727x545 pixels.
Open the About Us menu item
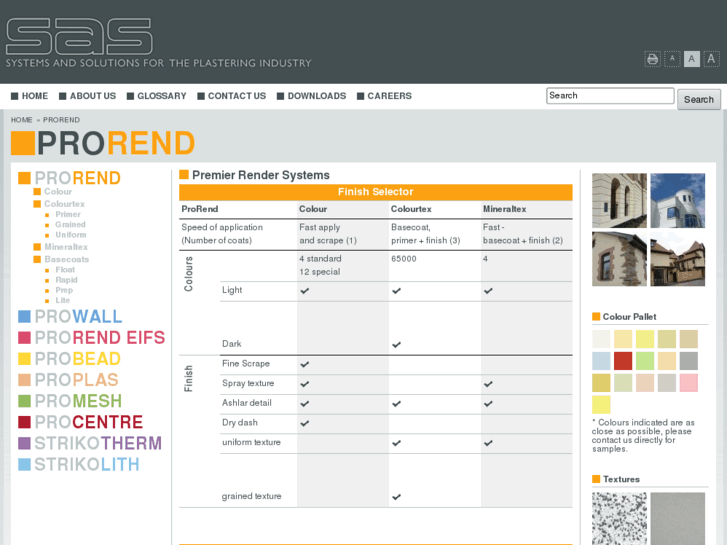(88, 96)
